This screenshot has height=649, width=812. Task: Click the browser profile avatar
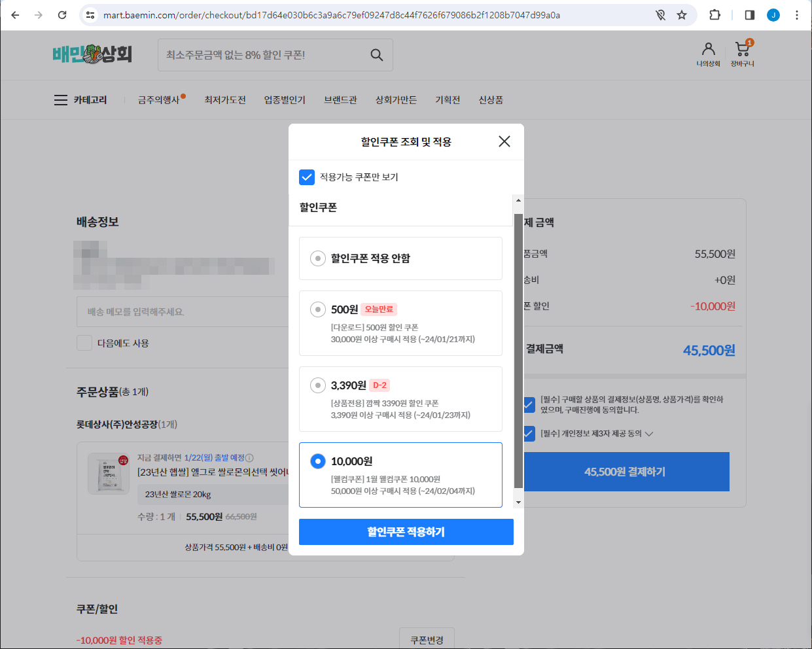coord(773,13)
